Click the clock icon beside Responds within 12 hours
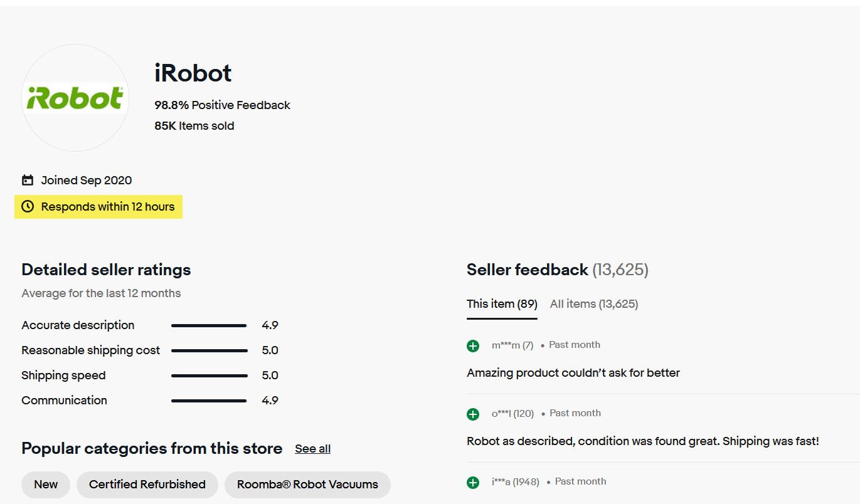860x504 pixels. 28,207
